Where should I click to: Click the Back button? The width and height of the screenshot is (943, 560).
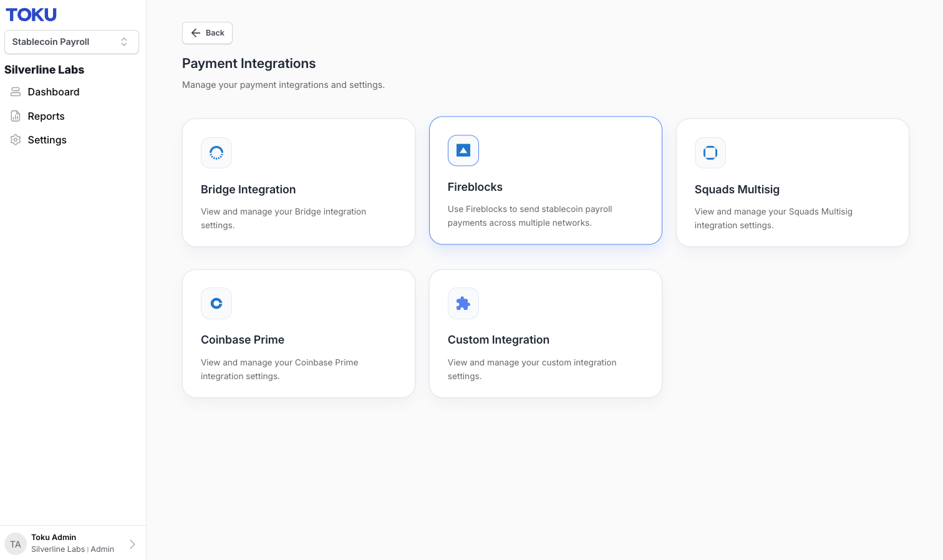(x=207, y=33)
